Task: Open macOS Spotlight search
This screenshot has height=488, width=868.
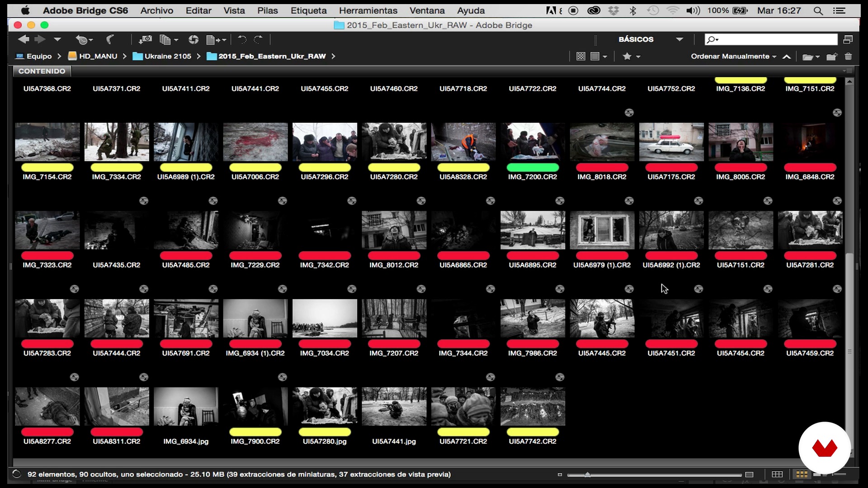Action: point(818,10)
